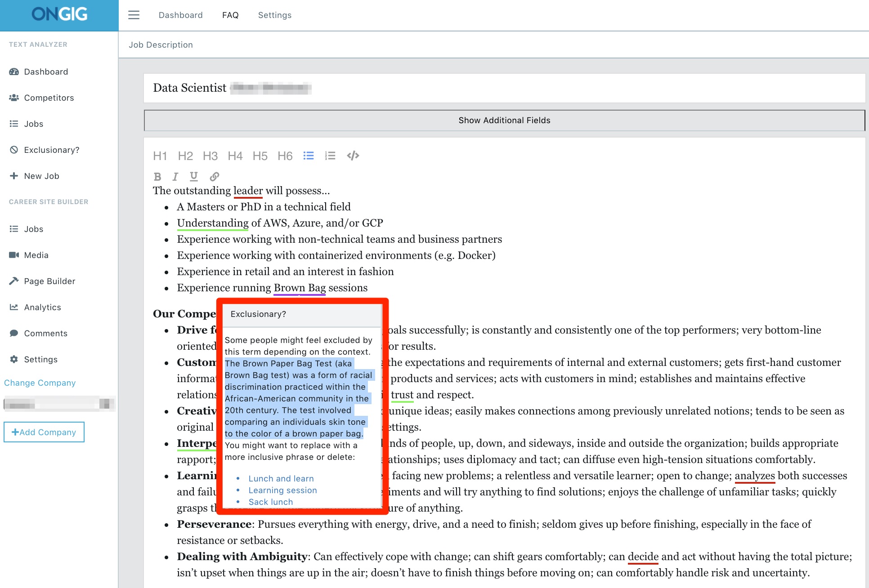Create a New Job
Screen dimensions: 869x588
(x=41, y=176)
